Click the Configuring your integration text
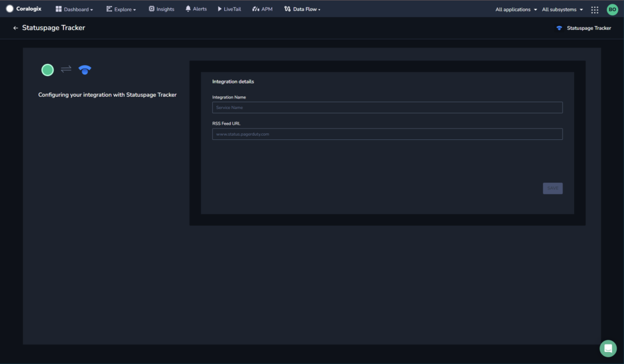The width and height of the screenshot is (624, 364). click(x=107, y=95)
